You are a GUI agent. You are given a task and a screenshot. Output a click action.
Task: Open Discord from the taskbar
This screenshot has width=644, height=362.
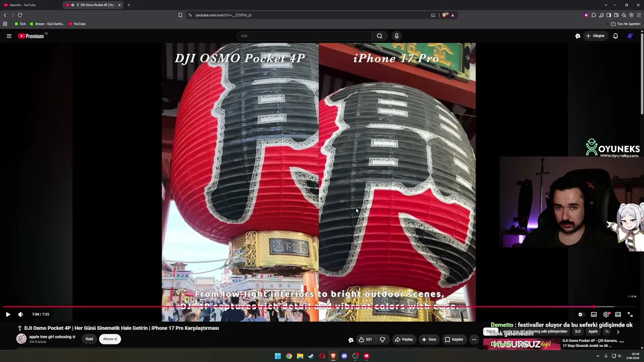click(x=344, y=356)
